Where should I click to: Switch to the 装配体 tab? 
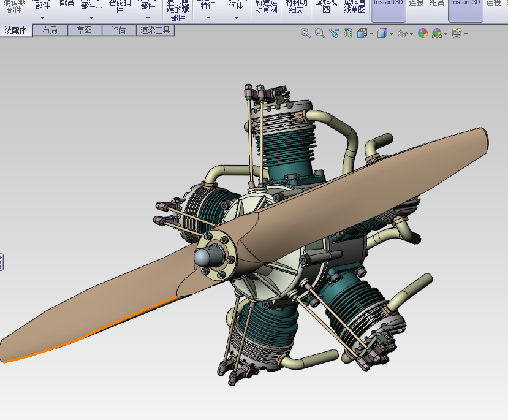tap(16, 31)
